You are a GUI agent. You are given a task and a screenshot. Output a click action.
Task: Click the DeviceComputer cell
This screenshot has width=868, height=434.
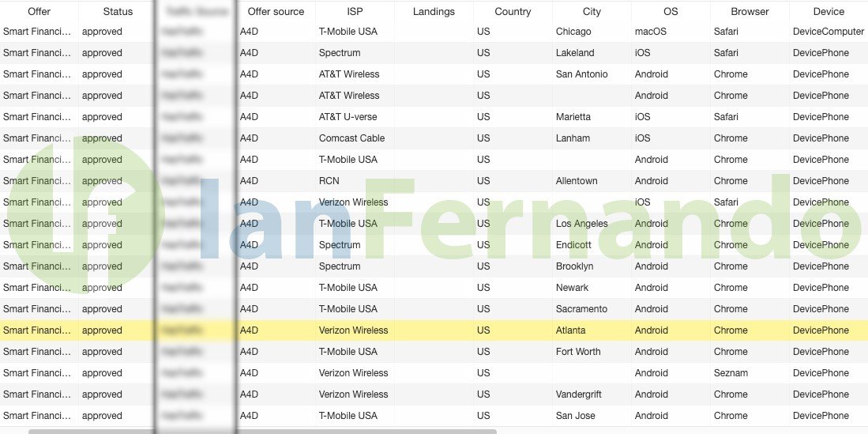tap(829, 32)
